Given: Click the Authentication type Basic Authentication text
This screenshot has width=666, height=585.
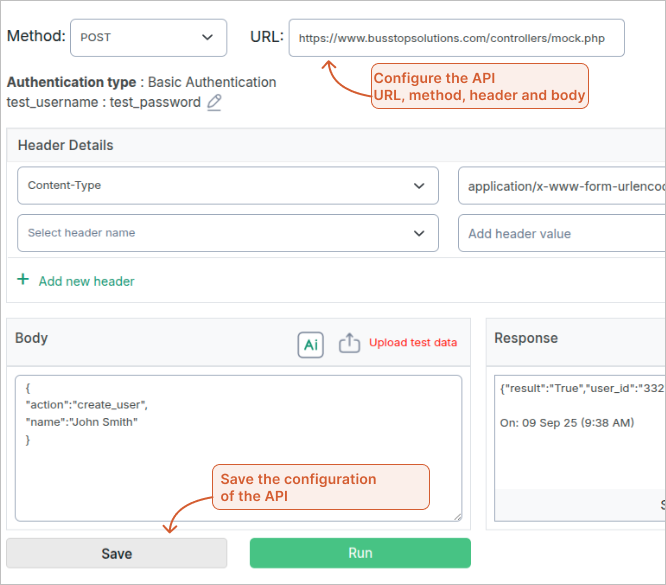Looking at the screenshot, I should pyautogui.click(x=141, y=82).
